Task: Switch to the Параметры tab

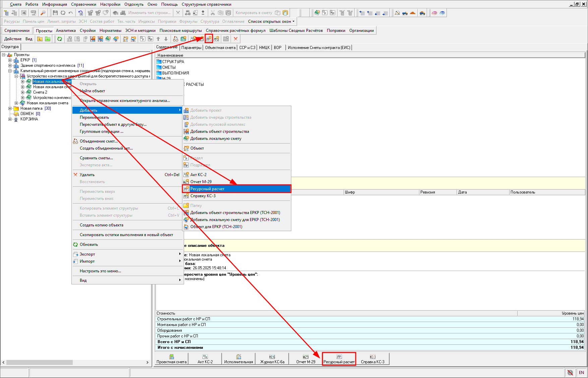Action: coord(191,48)
